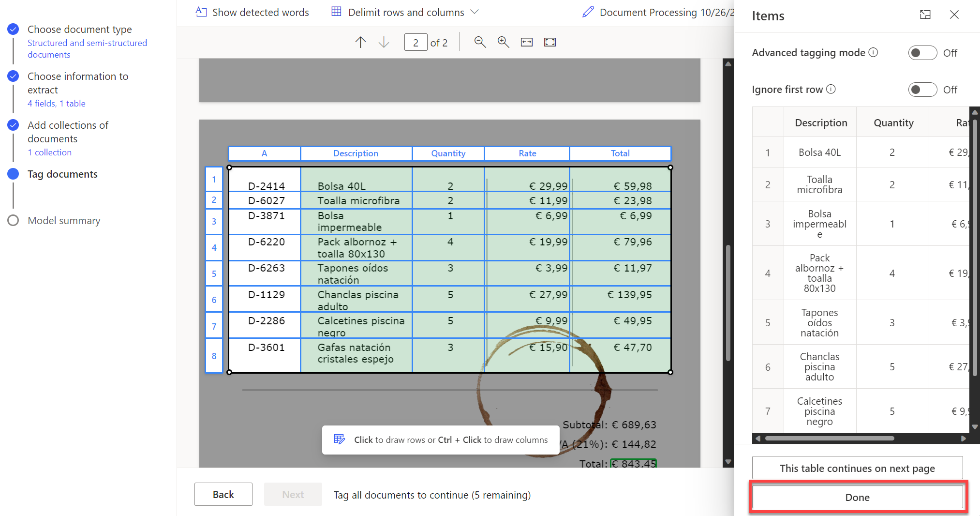The height and width of the screenshot is (516, 980).
Task: Zoom out of the document
Action: (480, 42)
